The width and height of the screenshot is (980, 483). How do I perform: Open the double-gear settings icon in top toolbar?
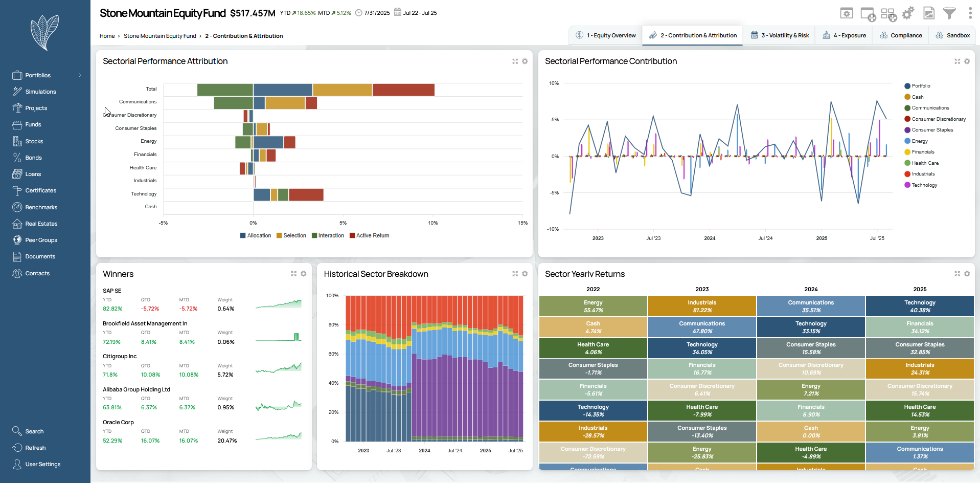pyautogui.click(x=908, y=13)
